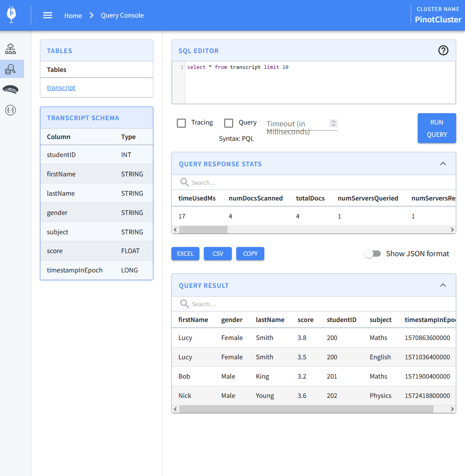
Task: Open Query Console sidebar icon
Action: click(x=11, y=69)
